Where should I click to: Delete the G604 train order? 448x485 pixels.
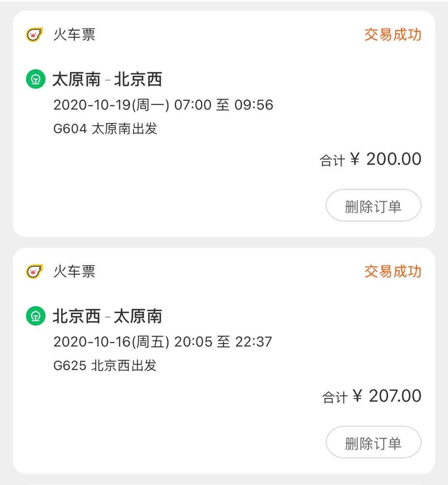[373, 206]
